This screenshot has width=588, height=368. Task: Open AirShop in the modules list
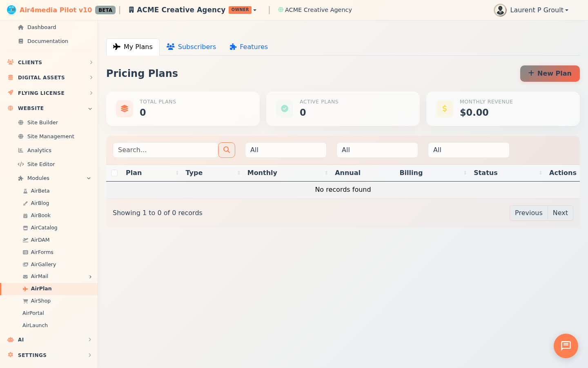coord(41,301)
